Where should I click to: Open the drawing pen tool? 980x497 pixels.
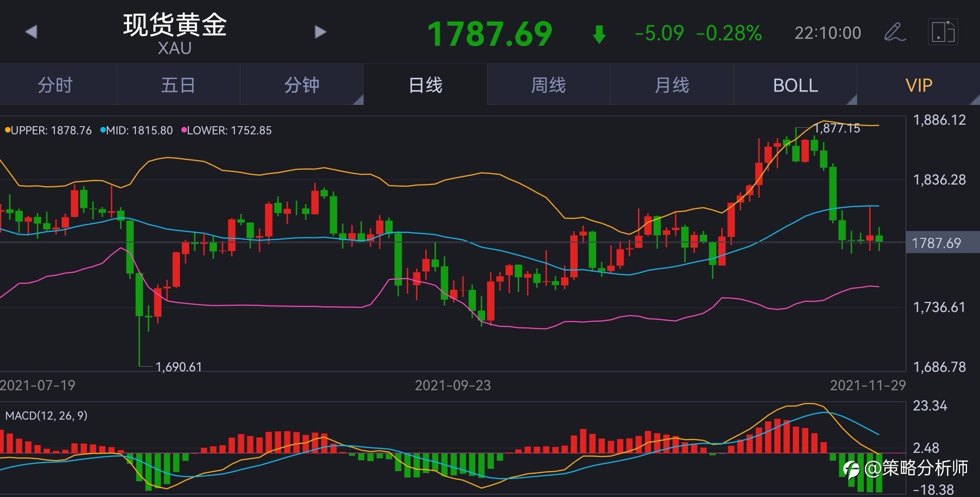[x=894, y=32]
